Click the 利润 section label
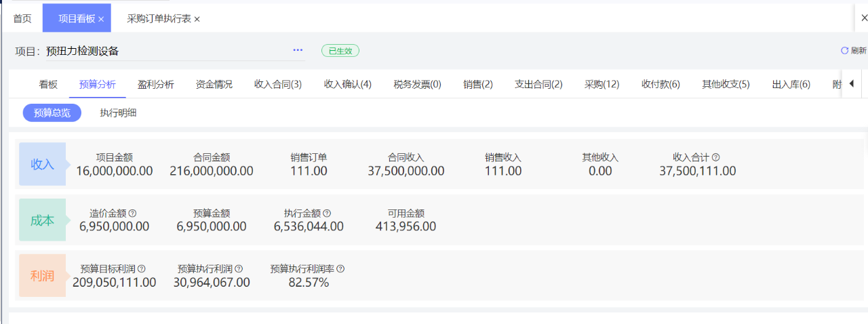868x324 pixels. [42, 276]
